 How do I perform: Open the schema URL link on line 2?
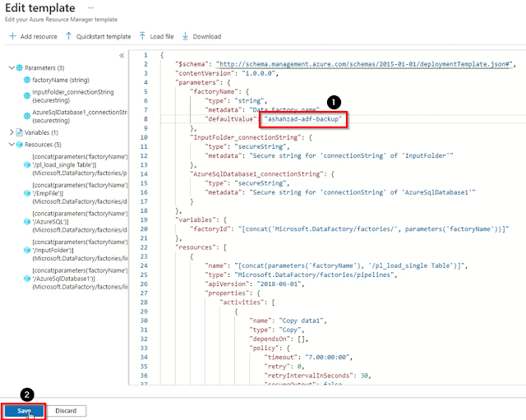click(x=364, y=64)
